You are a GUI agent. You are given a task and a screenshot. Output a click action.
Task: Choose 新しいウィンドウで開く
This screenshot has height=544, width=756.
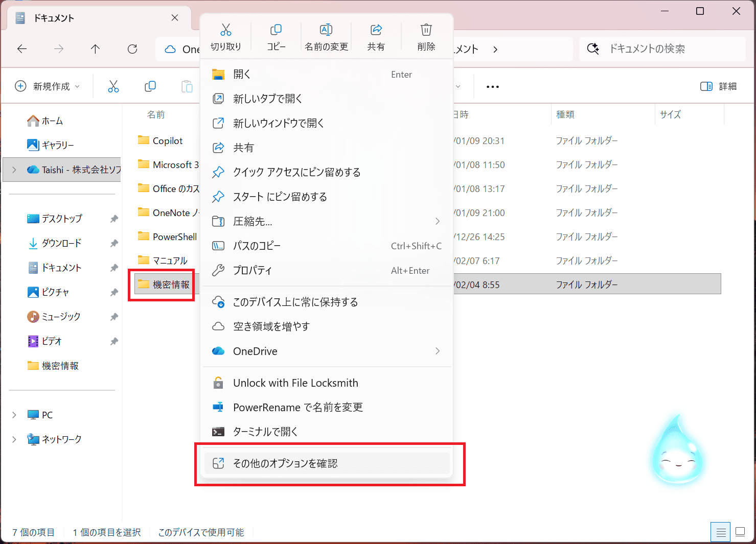tap(327, 123)
